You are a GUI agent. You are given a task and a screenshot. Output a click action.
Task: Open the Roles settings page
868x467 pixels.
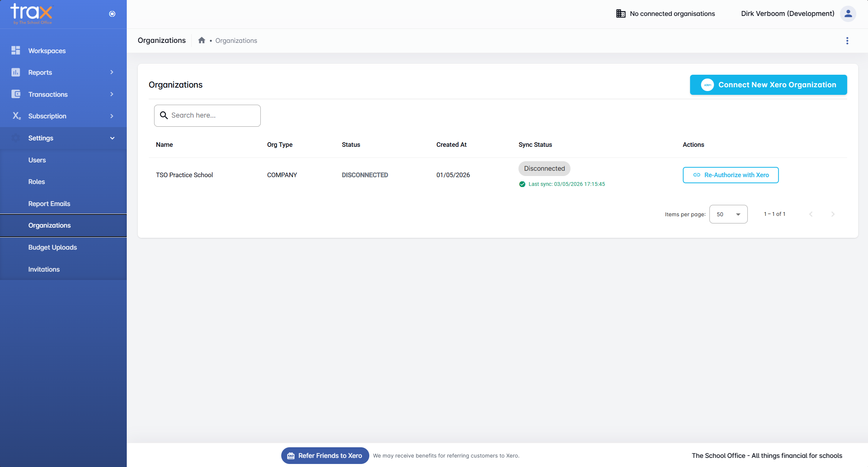[63, 182]
